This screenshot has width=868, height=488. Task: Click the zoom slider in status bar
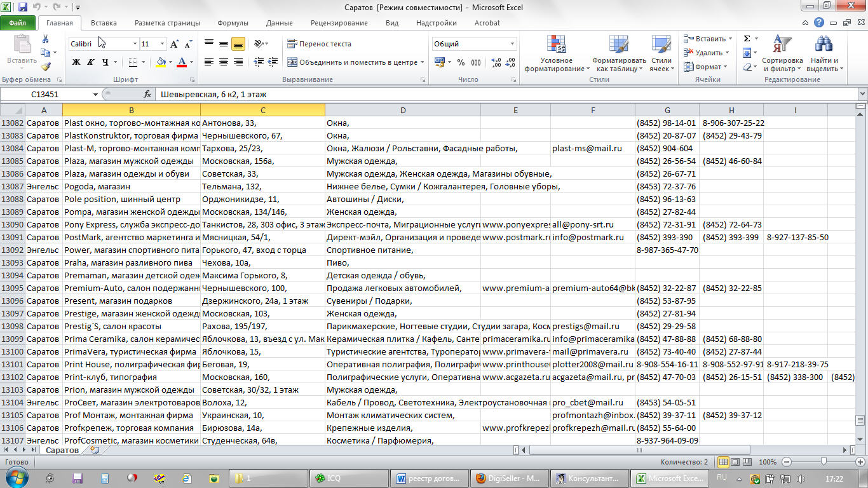824,462
